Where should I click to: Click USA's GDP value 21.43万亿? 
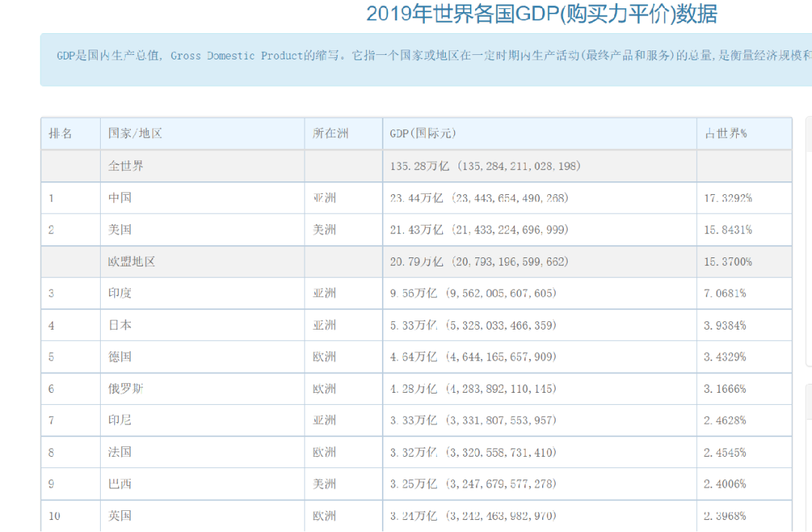tap(479, 230)
